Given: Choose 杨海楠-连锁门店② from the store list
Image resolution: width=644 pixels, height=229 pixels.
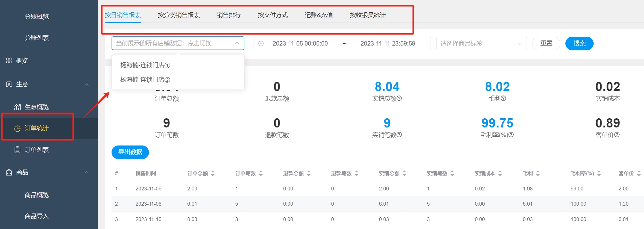Looking at the screenshot, I should [145, 80].
